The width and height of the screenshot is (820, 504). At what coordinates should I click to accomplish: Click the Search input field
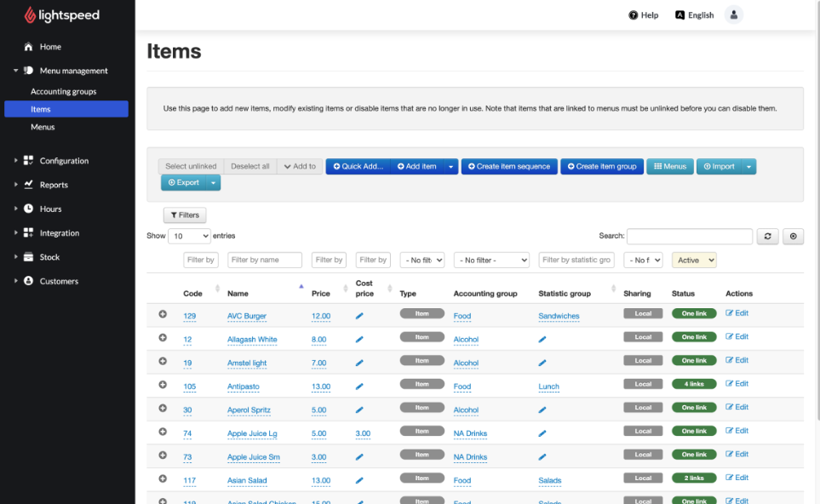click(x=690, y=237)
